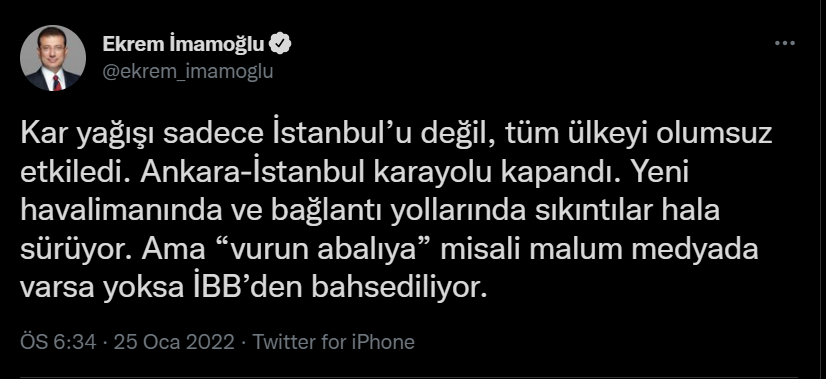Click the display name Ekrem İmamoğlu
This screenshot has height=379, width=826.
183,45
